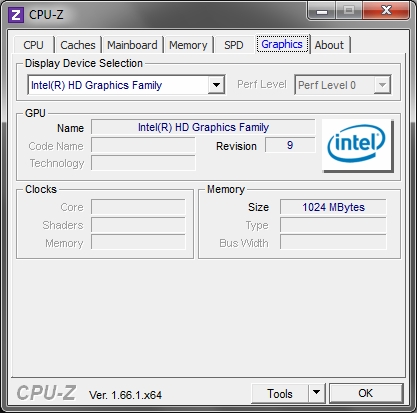Expand the Perf Level dropdown

click(382, 85)
